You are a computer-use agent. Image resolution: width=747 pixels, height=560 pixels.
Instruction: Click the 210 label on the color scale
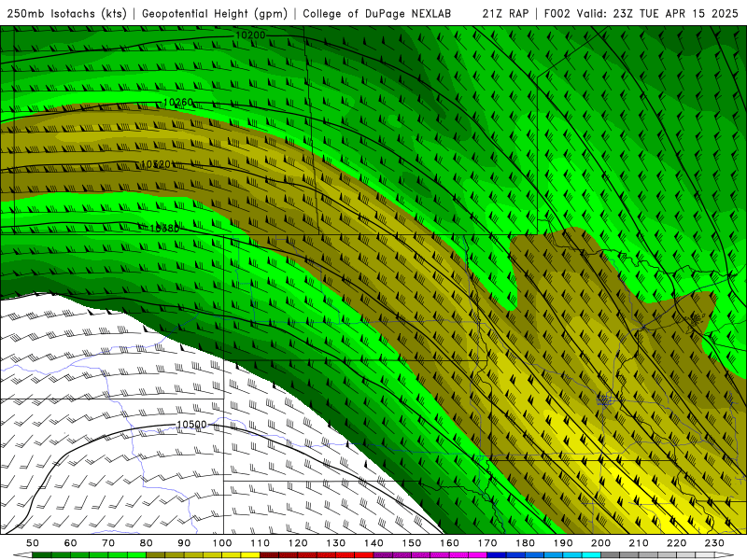click(x=639, y=543)
